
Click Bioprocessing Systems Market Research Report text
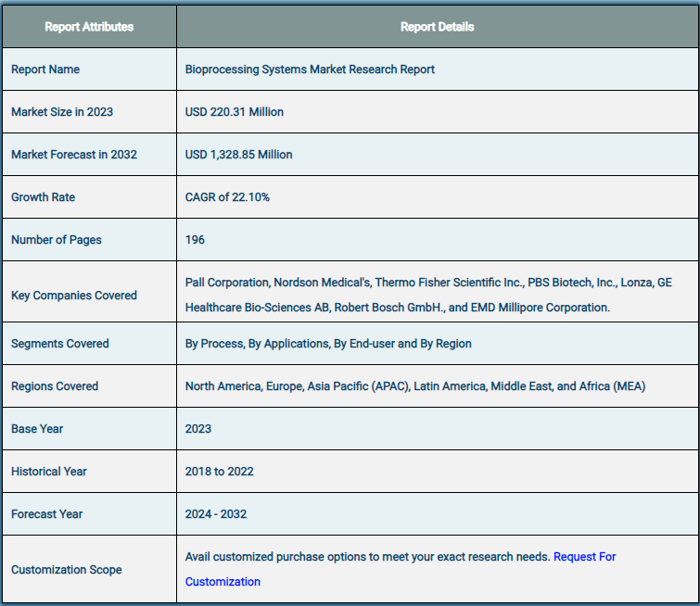310,69
